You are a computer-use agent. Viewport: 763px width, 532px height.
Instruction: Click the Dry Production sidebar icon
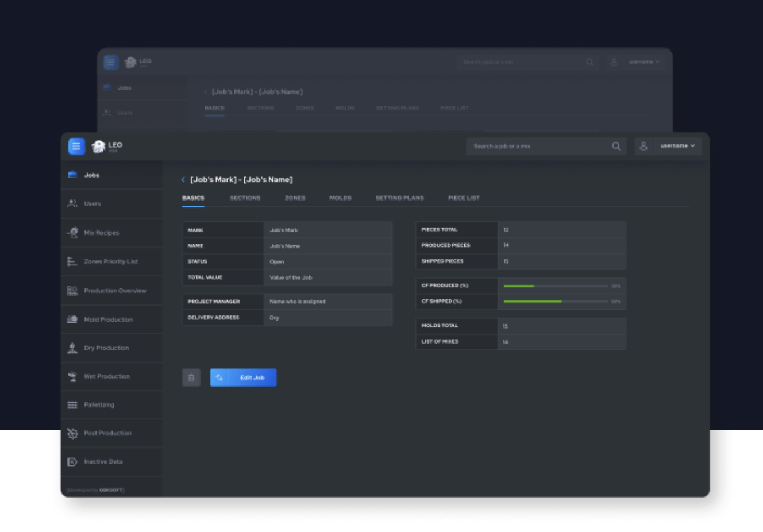72,348
